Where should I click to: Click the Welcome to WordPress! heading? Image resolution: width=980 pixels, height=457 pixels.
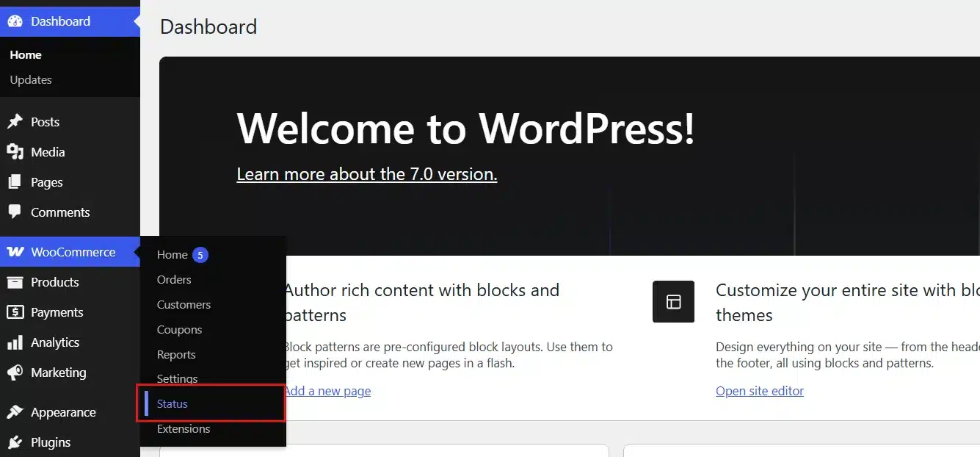coord(465,129)
